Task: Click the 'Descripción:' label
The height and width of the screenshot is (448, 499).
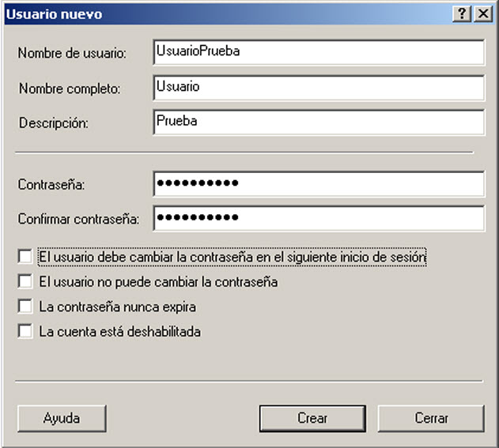Action: (54, 123)
